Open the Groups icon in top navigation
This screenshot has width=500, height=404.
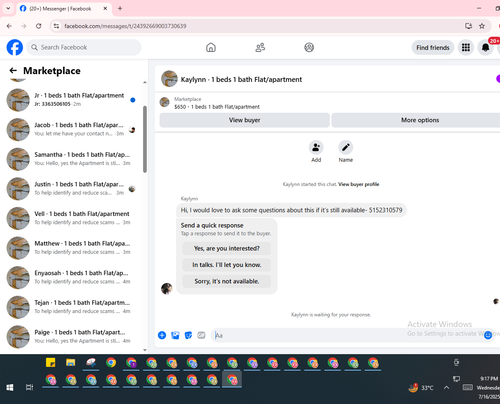pos(309,47)
